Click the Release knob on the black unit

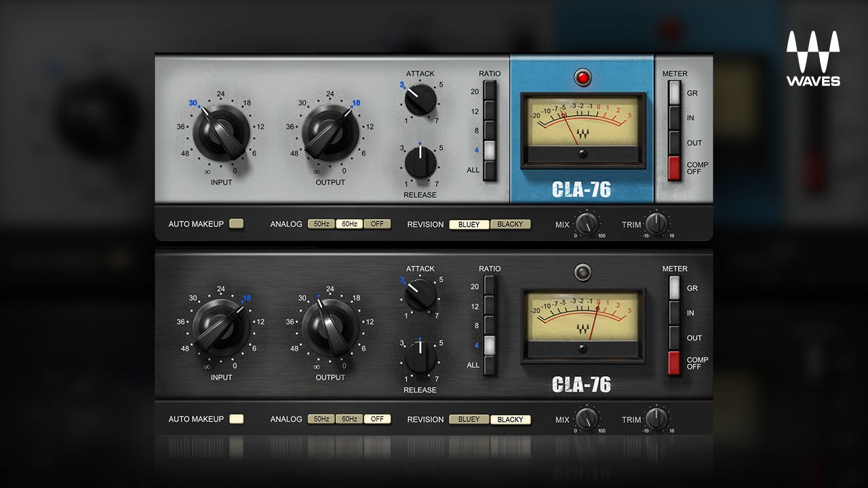tap(420, 357)
